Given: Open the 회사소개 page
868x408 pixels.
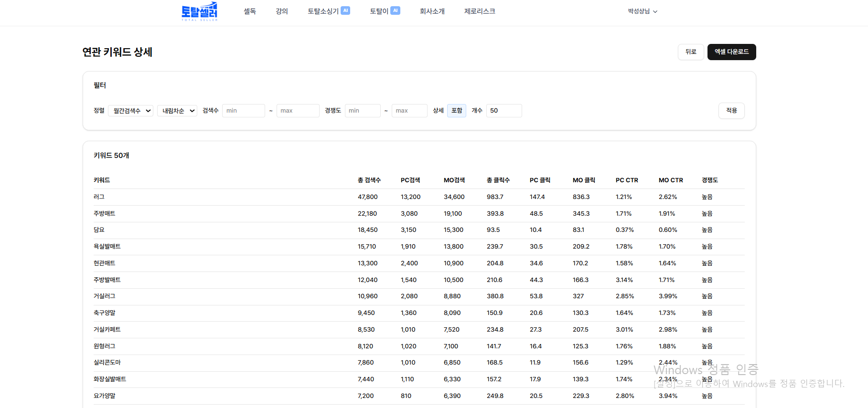Looking at the screenshot, I should click(x=432, y=11).
